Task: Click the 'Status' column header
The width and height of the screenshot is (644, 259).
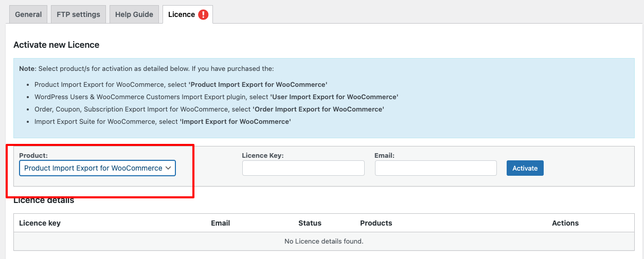Action: [x=310, y=223]
